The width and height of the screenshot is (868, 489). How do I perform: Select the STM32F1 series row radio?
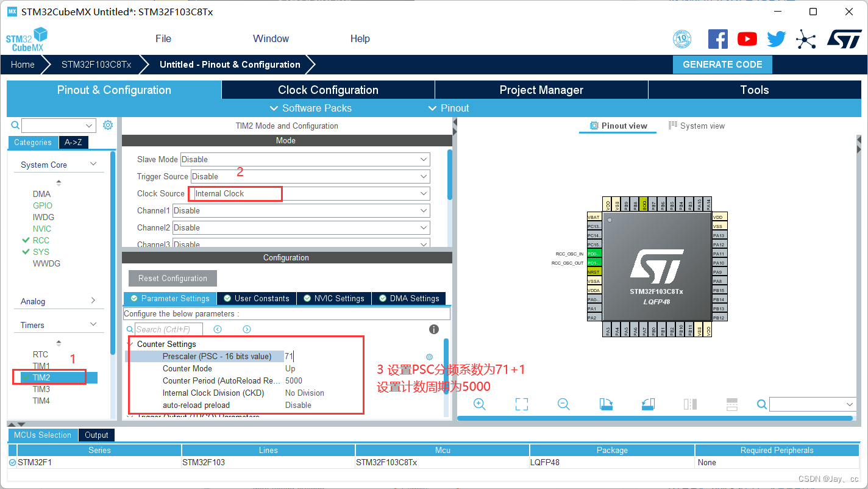click(x=12, y=463)
